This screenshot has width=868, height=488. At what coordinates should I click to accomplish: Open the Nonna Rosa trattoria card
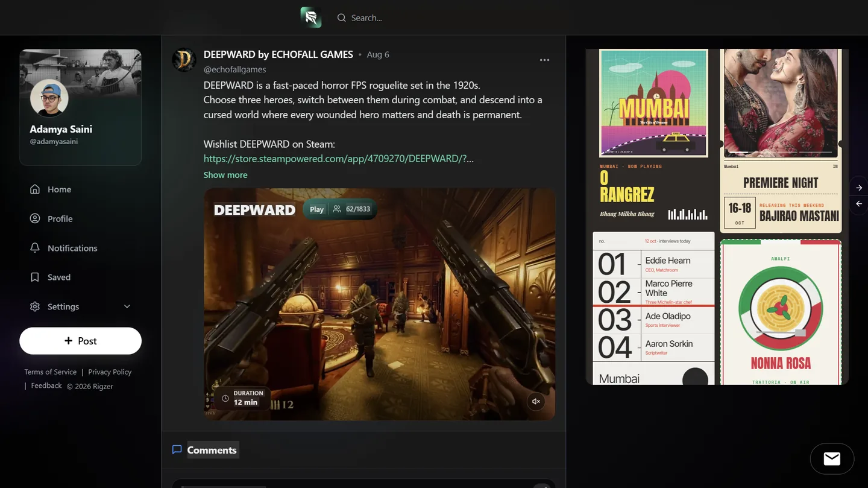coord(781,312)
